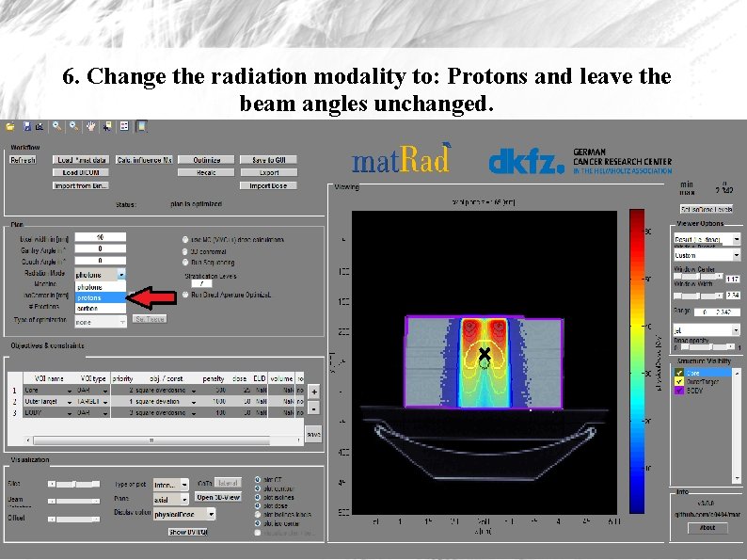
Task: Toggle the plot dose radio button
Action: pos(258,505)
